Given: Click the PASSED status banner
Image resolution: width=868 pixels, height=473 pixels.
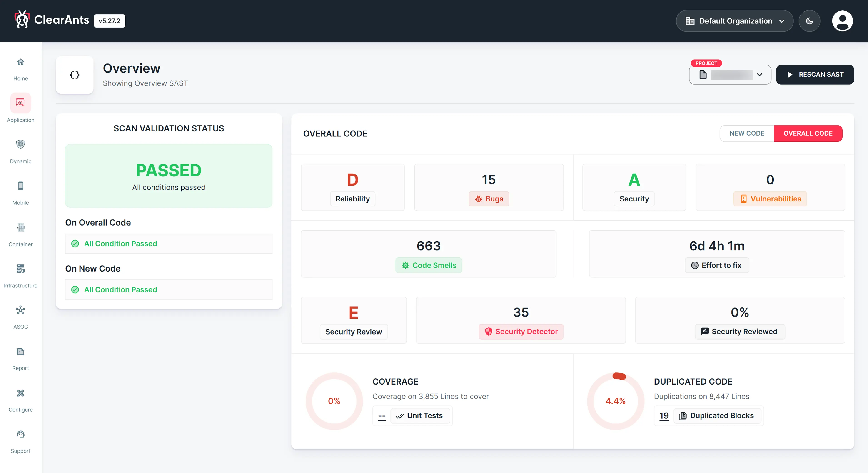Looking at the screenshot, I should (169, 176).
